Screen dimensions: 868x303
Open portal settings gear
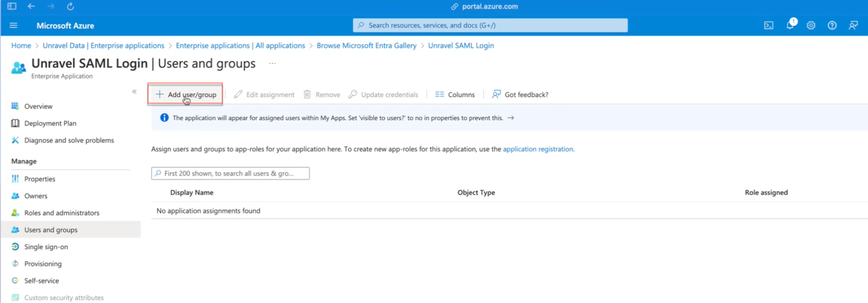click(x=811, y=25)
